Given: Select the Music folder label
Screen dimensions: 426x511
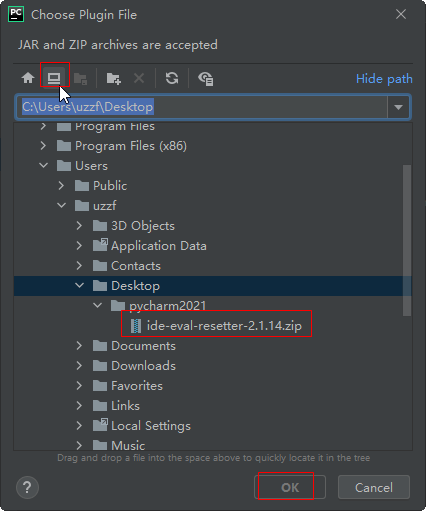Looking at the screenshot, I should coord(128,446).
